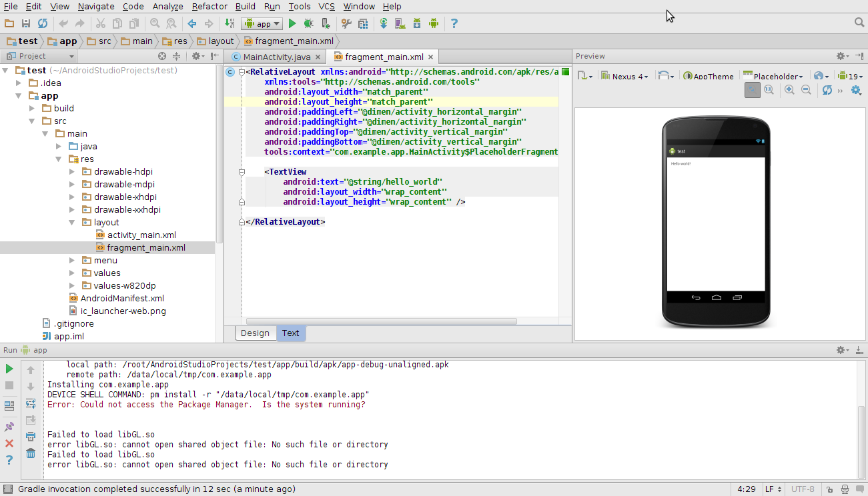The width and height of the screenshot is (868, 496).
Task: Open the Placeholder activity dropdown
Action: point(773,76)
